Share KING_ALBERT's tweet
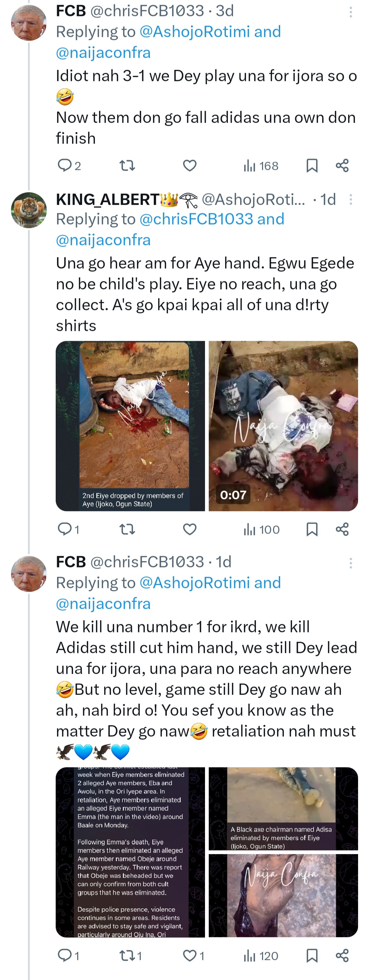This screenshot has width=369, height=980. (342, 529)
